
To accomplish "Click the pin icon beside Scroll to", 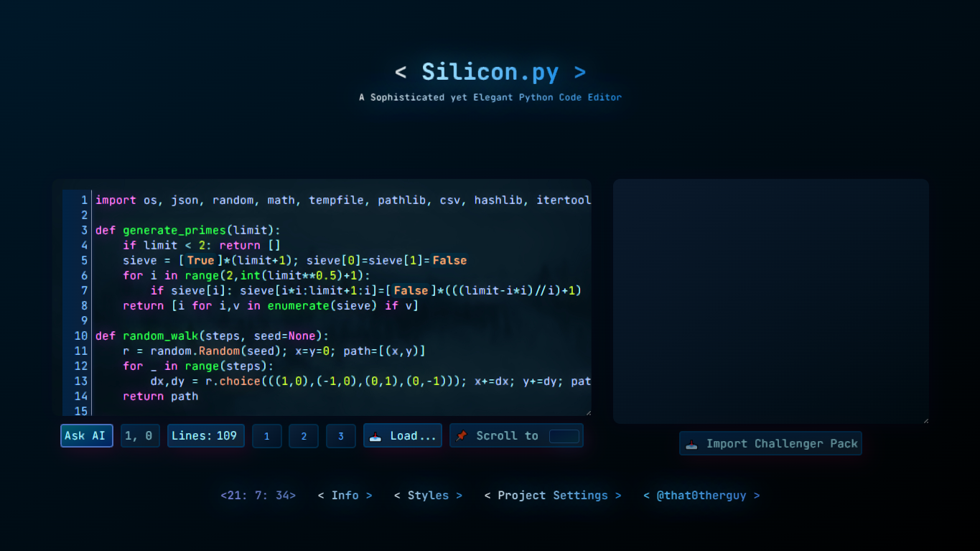I will click(462, 435).
